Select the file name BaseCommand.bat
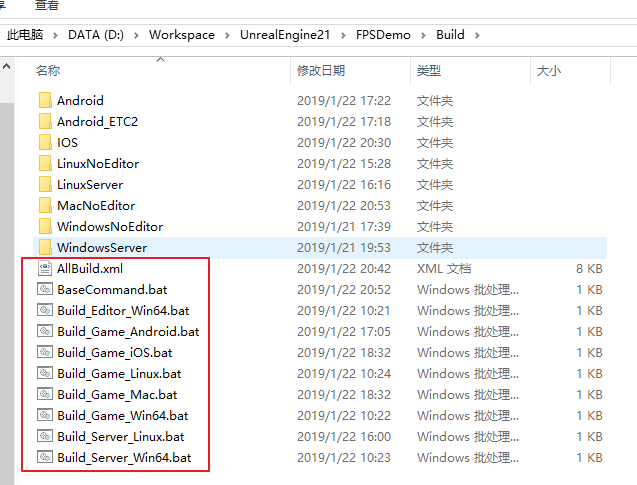The width and height of the screenshot is (637, 485). [112, 290]
